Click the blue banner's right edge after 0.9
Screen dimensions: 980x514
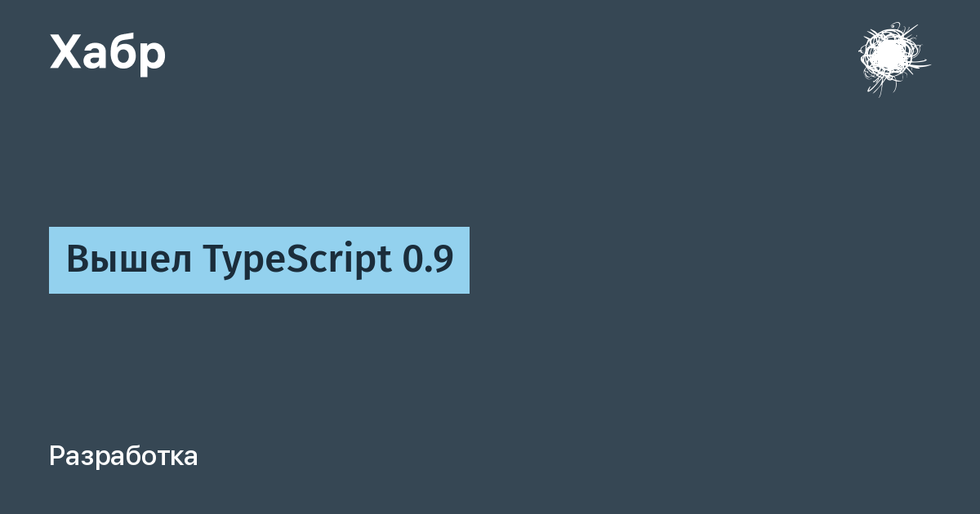pos(461,260)
